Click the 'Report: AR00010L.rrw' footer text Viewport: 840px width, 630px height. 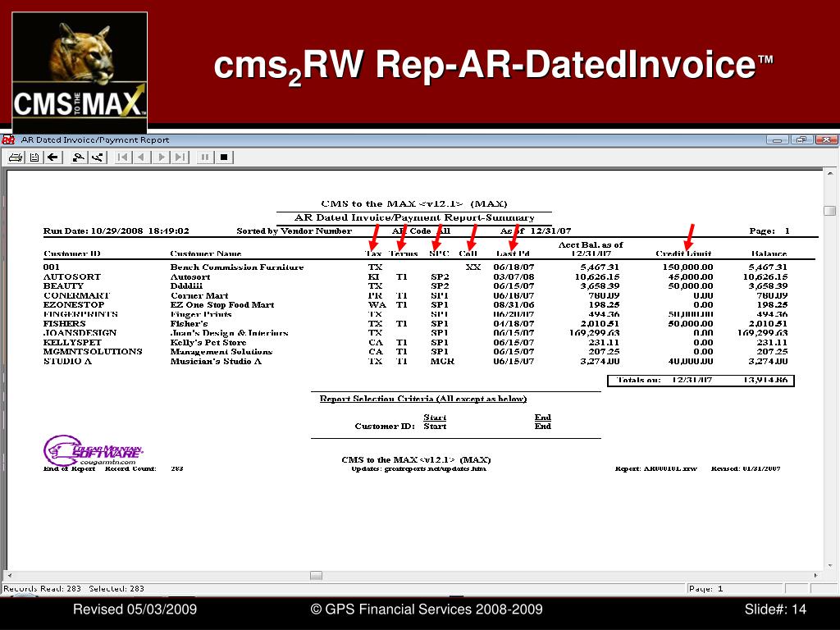coord(655,468)
